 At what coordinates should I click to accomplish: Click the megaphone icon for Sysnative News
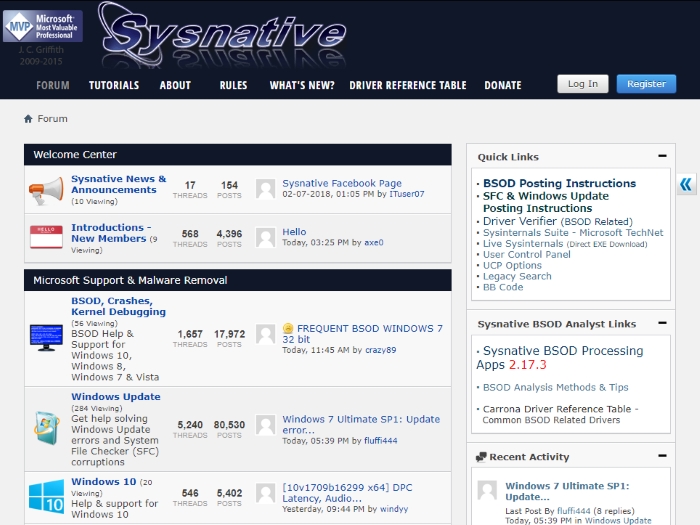coord(46,190)
